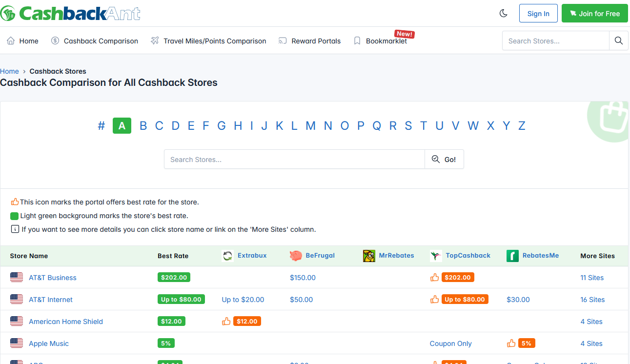The height and width of the screenshot is (364, 630).
Task: Select letter M in alphabet index
Action: pos(310,126)
